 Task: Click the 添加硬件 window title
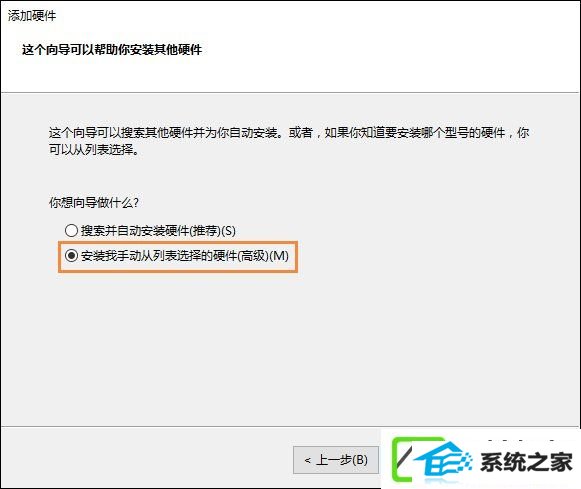coord(32,16)
